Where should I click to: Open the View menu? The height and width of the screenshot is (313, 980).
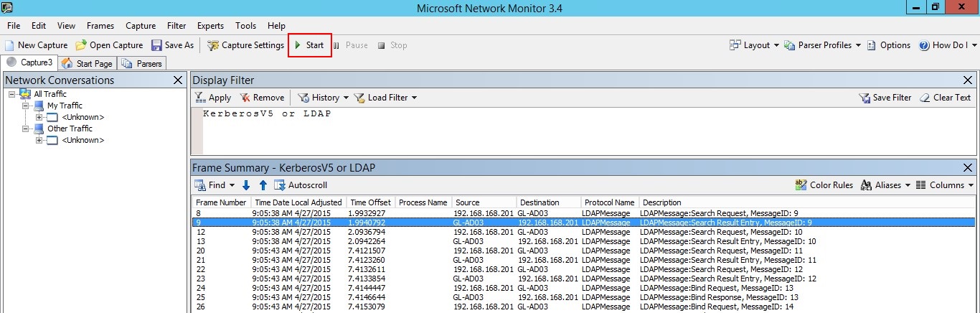click(66, 26)
